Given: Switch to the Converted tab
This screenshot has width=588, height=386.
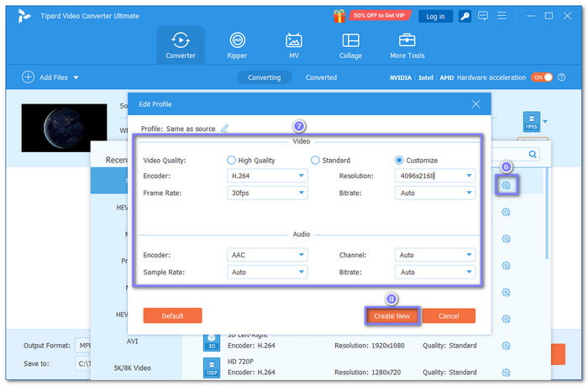Looking at the screenshot, I should (321, 77).
